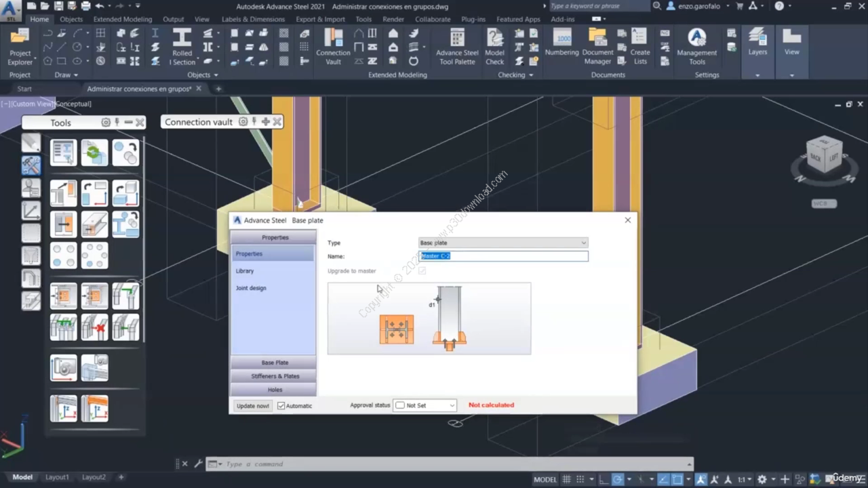Open the Base Plate section button
Screen dimensions: 868x488
(x=274, y=363)
